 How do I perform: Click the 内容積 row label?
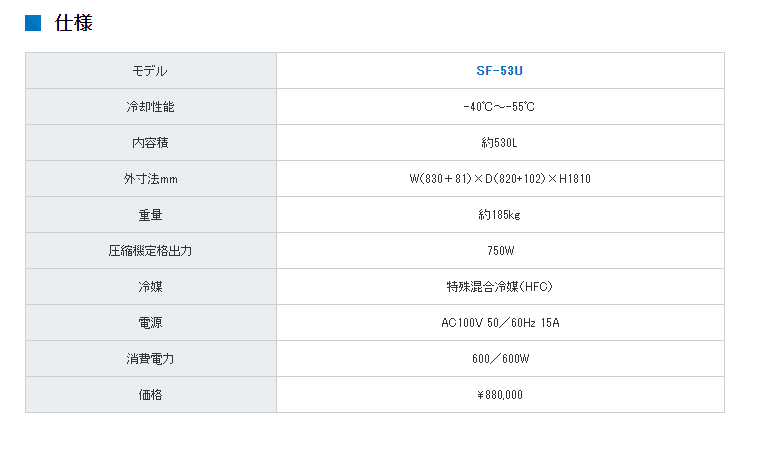click(150, 143)
